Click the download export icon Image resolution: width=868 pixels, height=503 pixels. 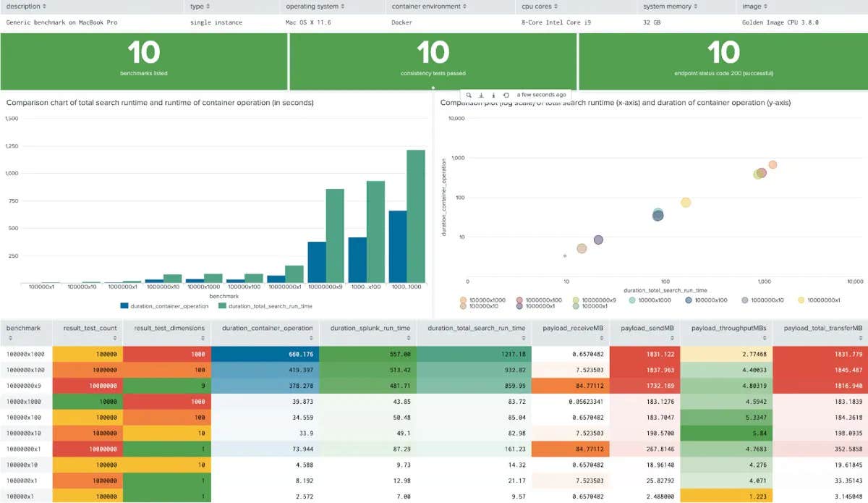click(481, 95)
